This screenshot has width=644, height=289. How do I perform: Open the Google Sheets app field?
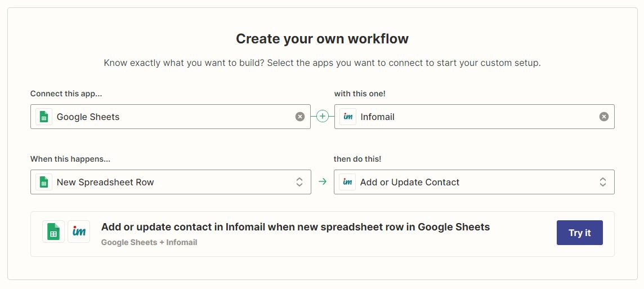171,117
